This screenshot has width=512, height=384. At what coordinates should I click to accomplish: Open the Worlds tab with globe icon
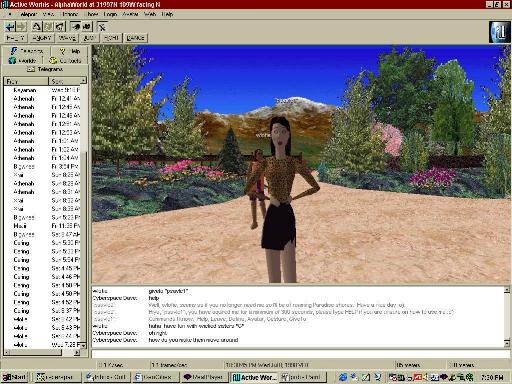coord(23,61)
